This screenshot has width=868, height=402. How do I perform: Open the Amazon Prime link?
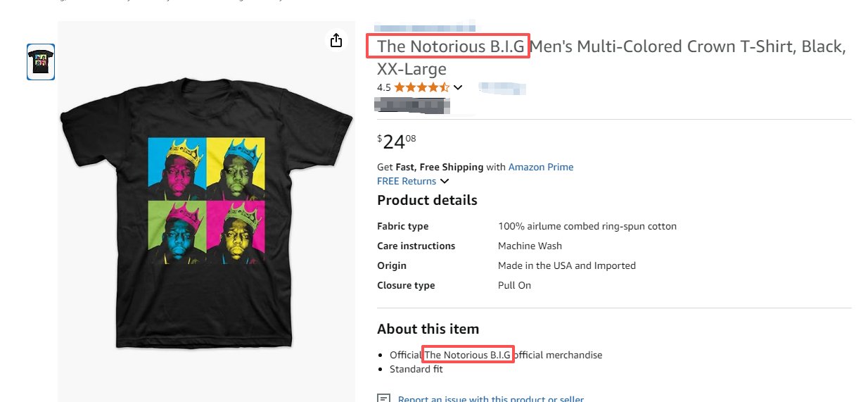point(540,167)
